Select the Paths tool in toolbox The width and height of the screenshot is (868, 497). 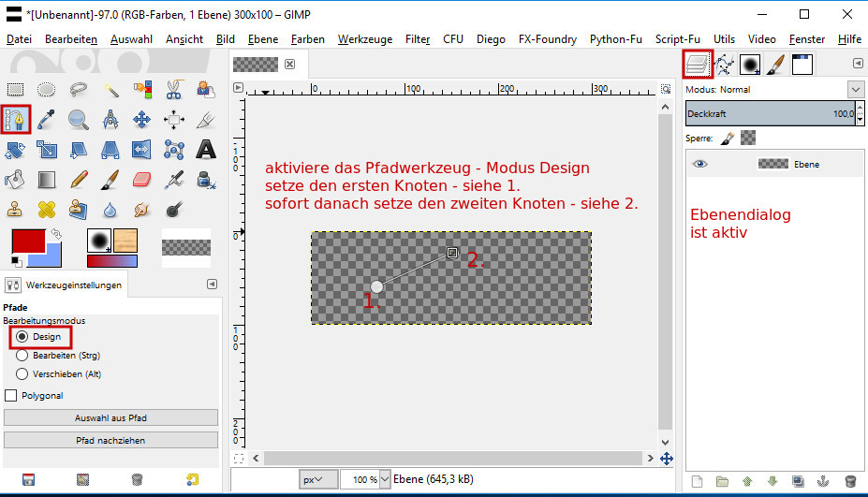pos(16,119)
